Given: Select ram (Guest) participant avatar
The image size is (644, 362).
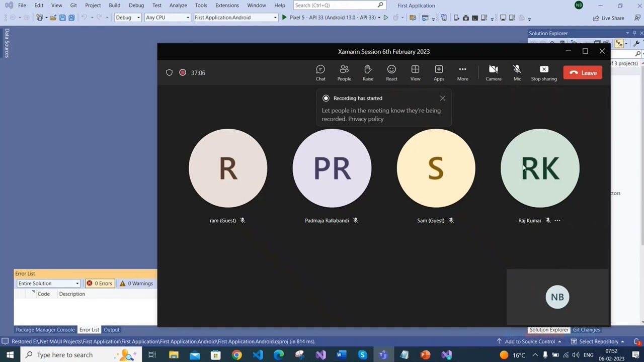Looking at the screenshot, I should click(x=228, y=168).
